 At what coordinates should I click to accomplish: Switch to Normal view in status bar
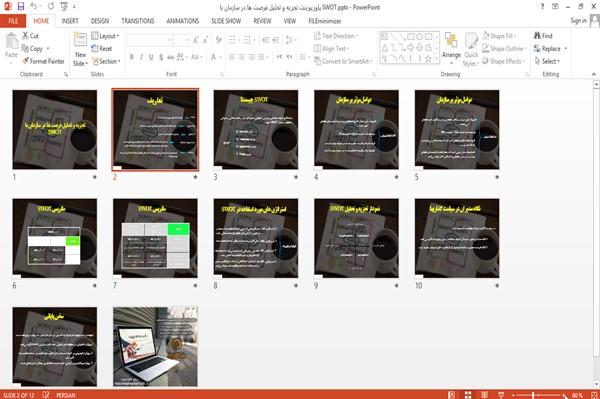[452, 395]
